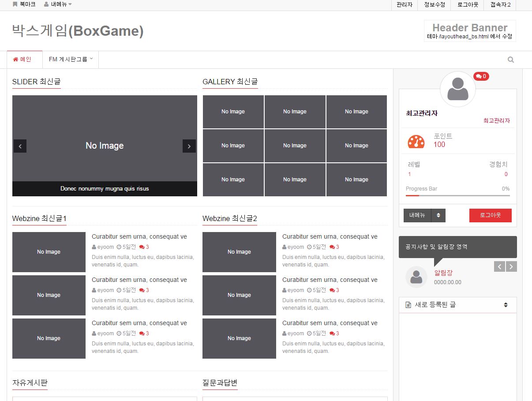Click the red message count badge
This screenshot has width=532, height=401.
click(x=481, y=76)
